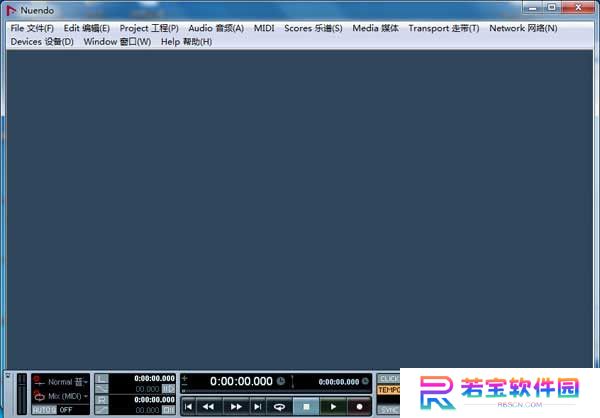The image size is (600, 418).
Task: Open the Edit 编辑(E) menu
Action: tap(86, 28)
